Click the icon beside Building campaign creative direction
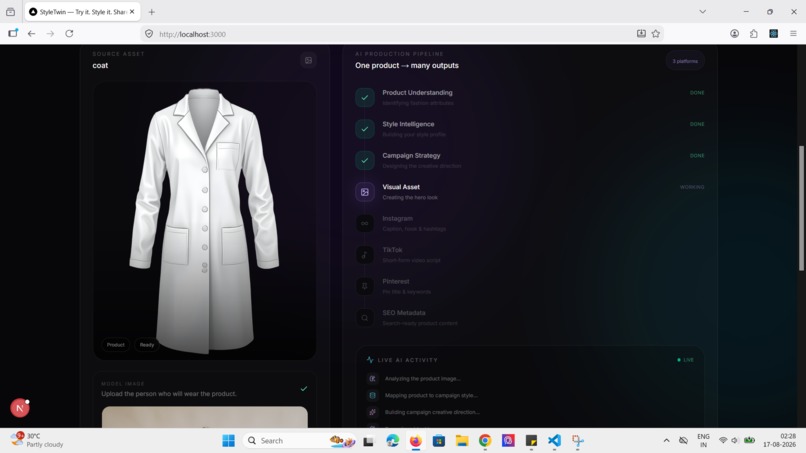This screenshot has width=806, height=453. pos(372,412)
